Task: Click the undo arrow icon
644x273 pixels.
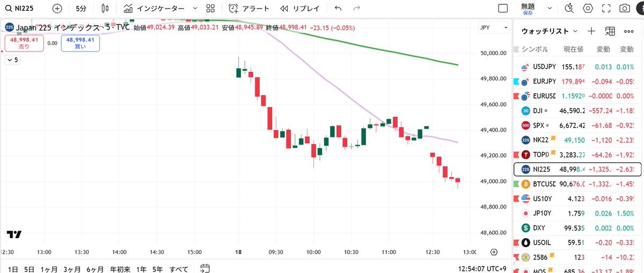Action: tap(338, 9)
